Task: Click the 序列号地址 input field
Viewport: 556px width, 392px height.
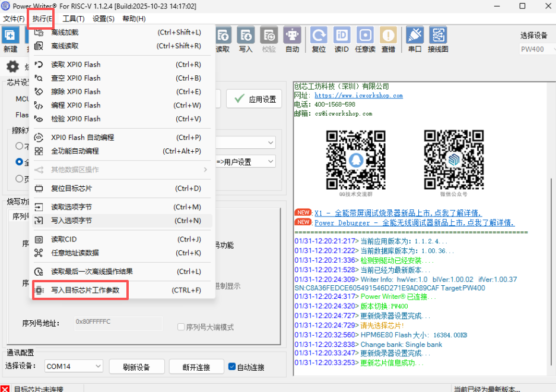Action: [x=117, y=322]
